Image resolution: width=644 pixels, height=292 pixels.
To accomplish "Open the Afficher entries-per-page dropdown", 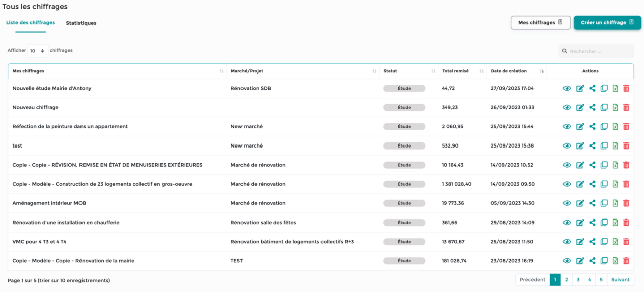I will 38,50.
